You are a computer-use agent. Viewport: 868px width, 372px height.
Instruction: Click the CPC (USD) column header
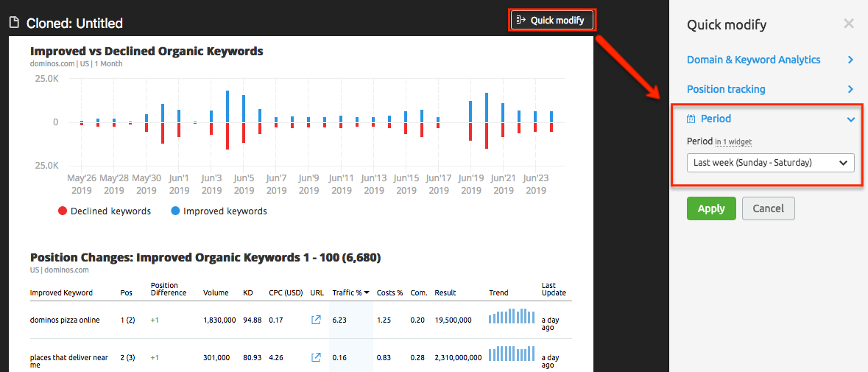click(286, 293)
